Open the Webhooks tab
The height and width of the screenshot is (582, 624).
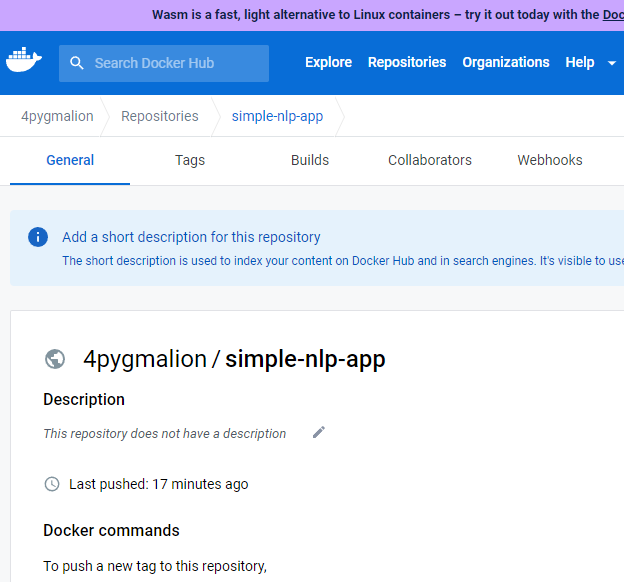[550, 160]
